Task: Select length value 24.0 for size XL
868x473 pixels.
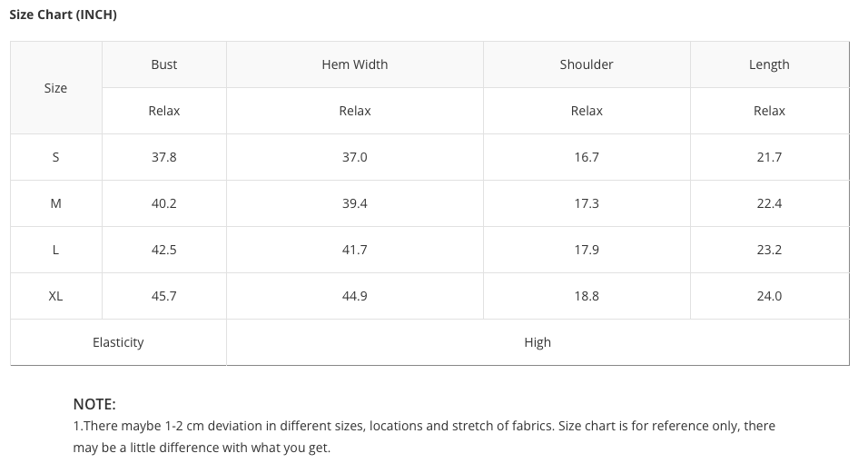Action: pos(769,296)
